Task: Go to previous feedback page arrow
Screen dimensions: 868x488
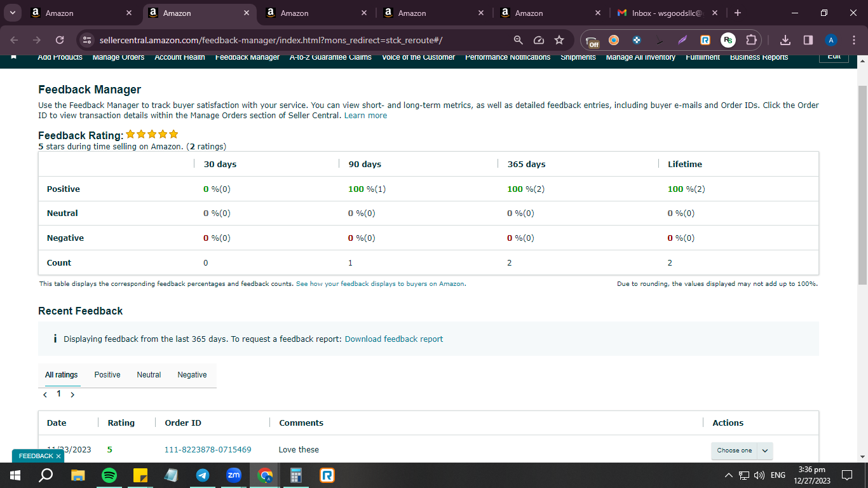Action: pyautogui.click(x=45, y=395)
